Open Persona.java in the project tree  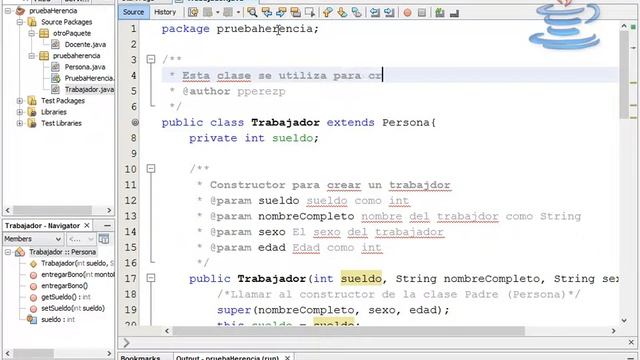(x=84, y=67)
